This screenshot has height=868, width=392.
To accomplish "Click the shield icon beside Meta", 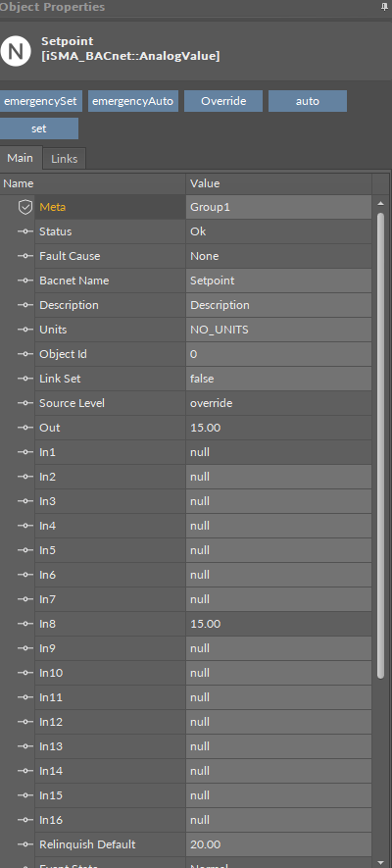I will [24, 208].
